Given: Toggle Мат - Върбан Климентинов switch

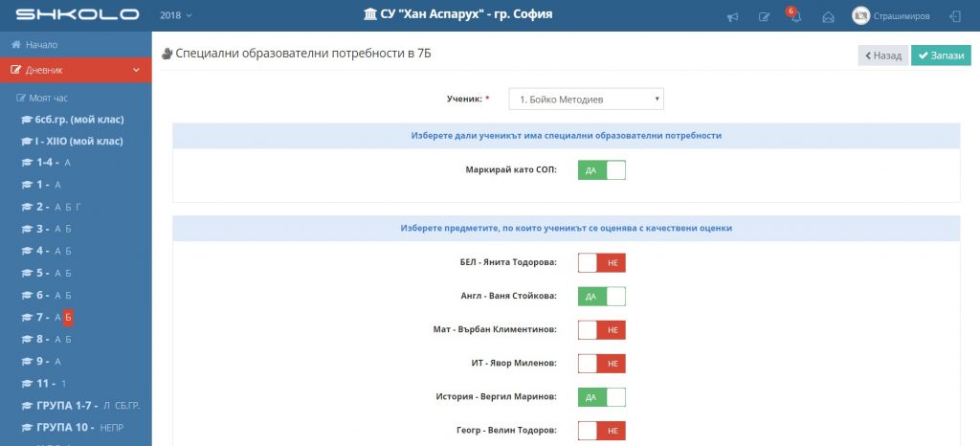Looking at the screenshot, I should click(x=601, y=330).
